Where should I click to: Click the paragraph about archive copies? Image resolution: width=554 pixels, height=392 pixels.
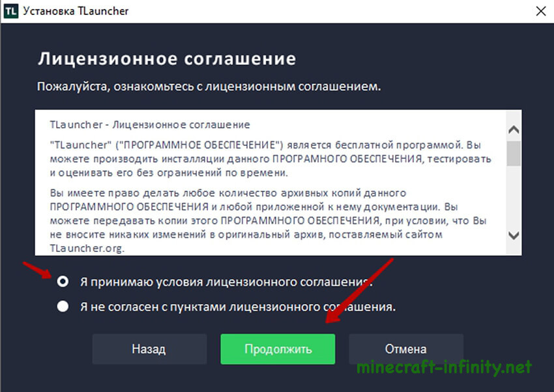click(268, 221)
